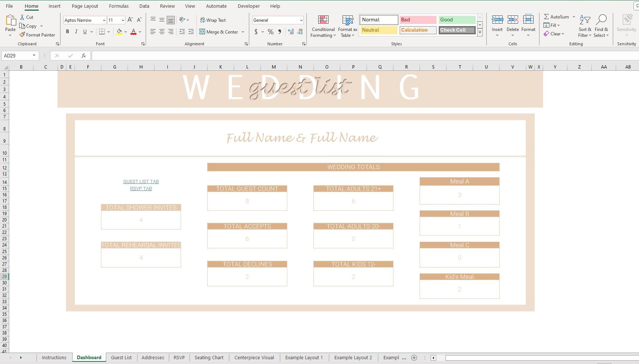Click the RSVP TAB hyperlink
The image size is (639, 364).
pos(141,188)
